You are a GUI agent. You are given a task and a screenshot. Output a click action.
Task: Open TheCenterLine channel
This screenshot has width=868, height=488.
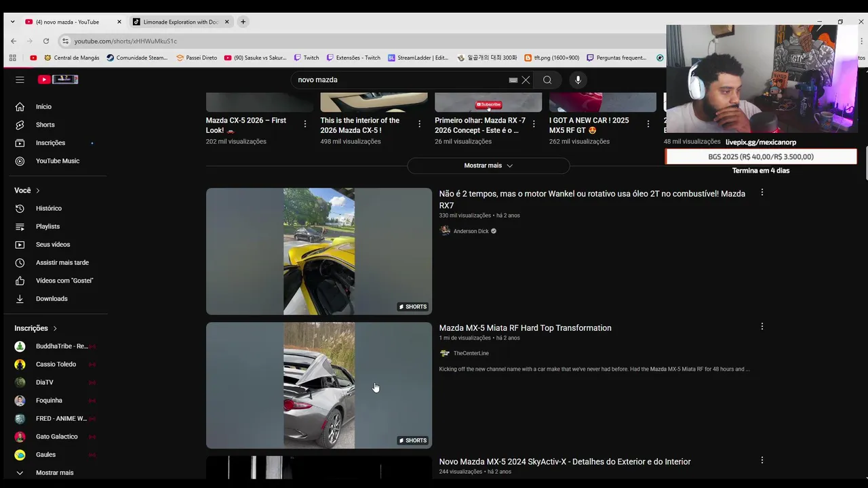471,353
